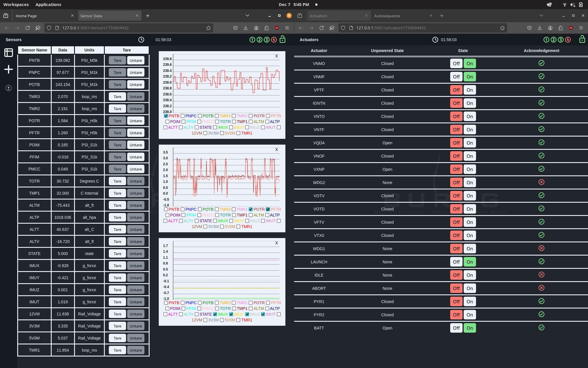List all tabs dropdown in Actuators window
The height and width of the screenshot is (368, 588).
(x=541, y=16)
